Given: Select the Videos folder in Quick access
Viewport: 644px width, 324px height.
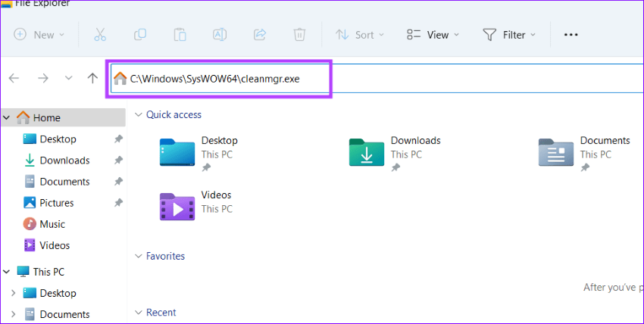Looking at the screenshot, I should [196, 206].
